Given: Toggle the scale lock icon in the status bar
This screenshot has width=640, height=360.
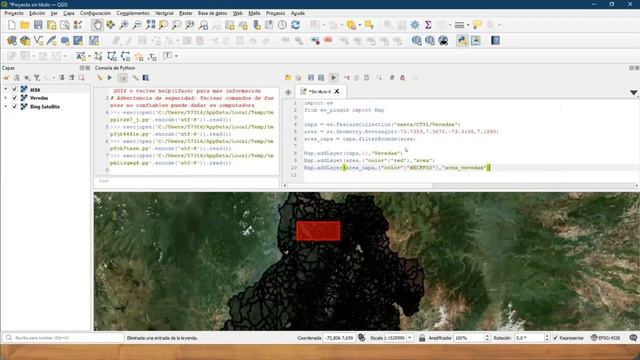Looking at the screenshot, I should click(422, 338).
